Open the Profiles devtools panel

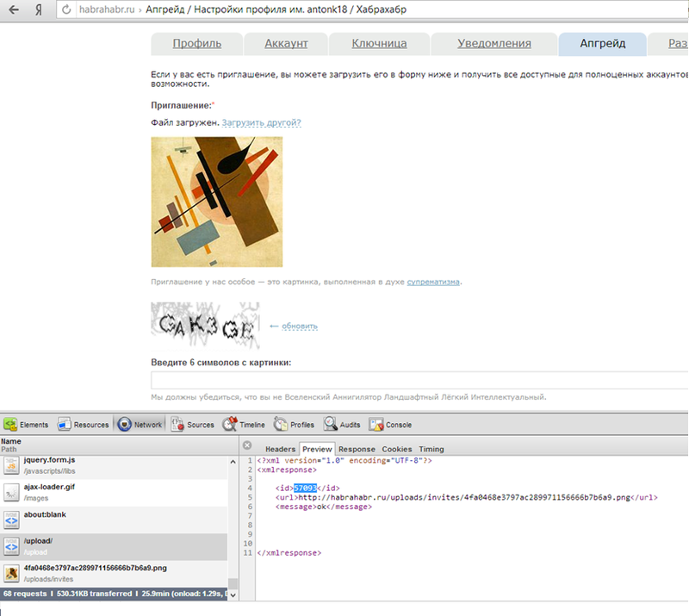(x=294, y=425)
